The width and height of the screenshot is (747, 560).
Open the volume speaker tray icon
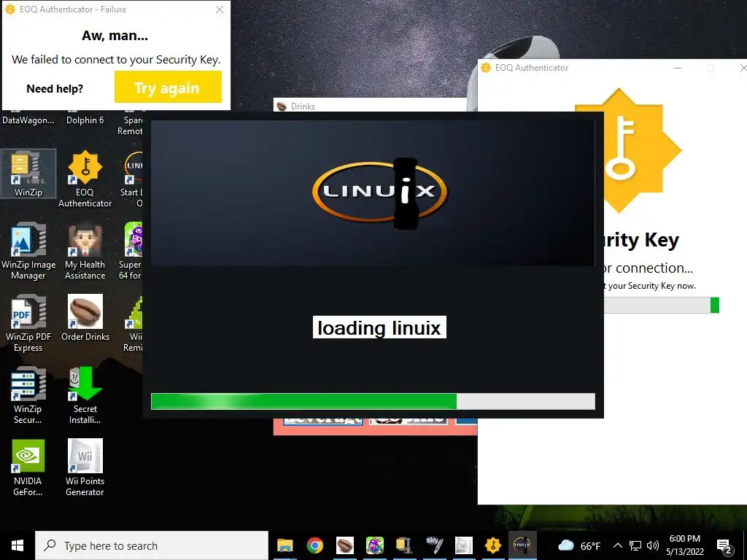point(653,545)
